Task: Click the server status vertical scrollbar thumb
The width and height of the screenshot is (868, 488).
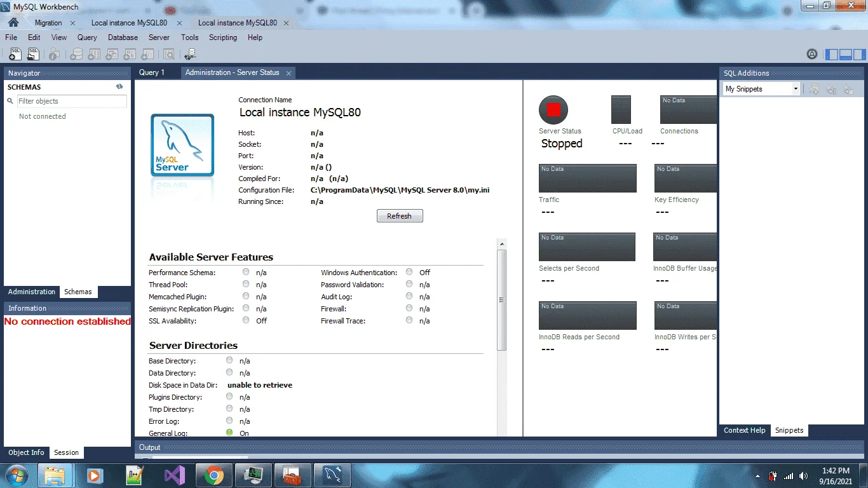Action: (502, 300)
